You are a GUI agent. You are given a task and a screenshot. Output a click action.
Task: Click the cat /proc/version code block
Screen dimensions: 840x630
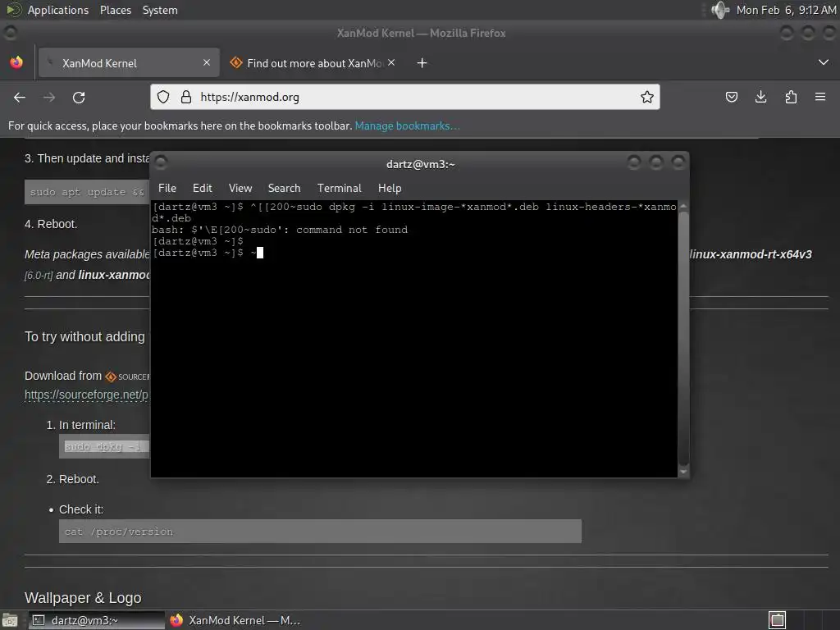tap(320, 532)
